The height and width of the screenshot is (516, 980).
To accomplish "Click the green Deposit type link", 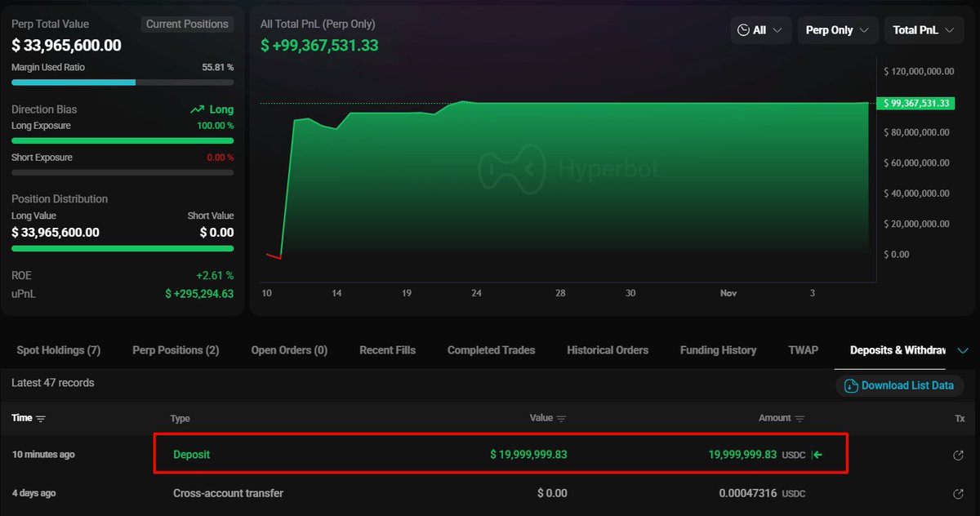I will point(191,455).
